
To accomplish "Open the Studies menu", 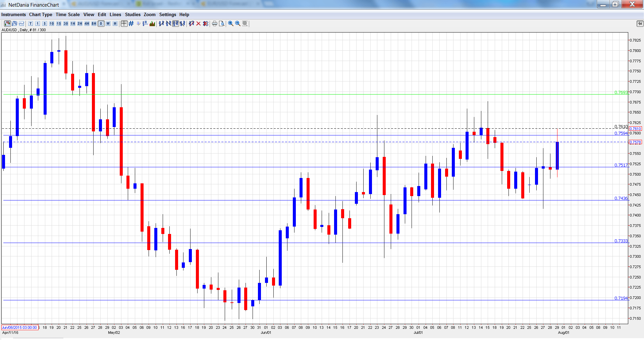I will click(x=132, y=14).
